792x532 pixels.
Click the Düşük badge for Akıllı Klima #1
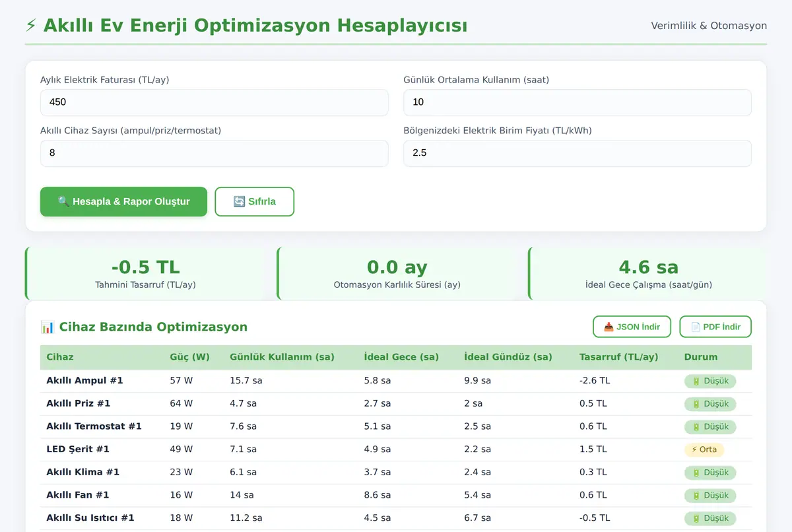pos(710,473)
